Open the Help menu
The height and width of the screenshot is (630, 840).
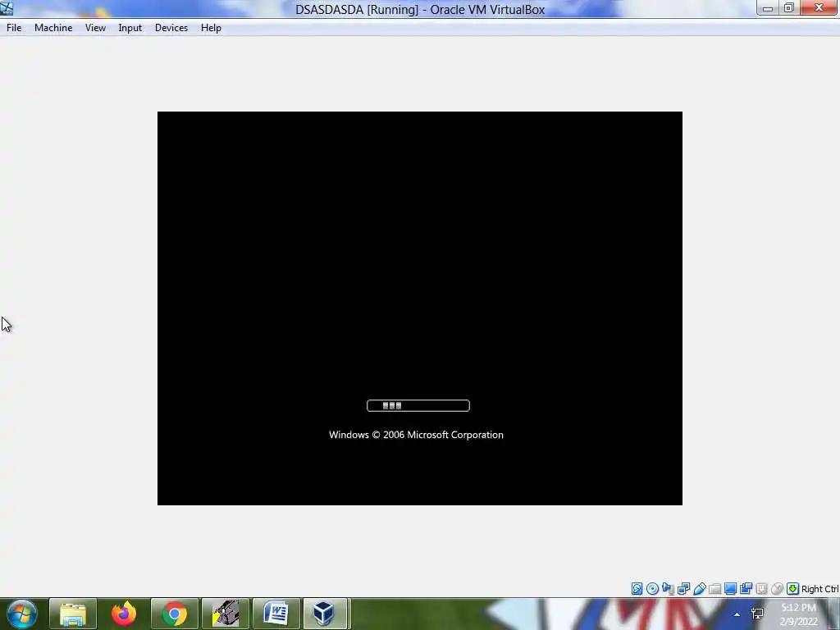click(x=211, y=28)
